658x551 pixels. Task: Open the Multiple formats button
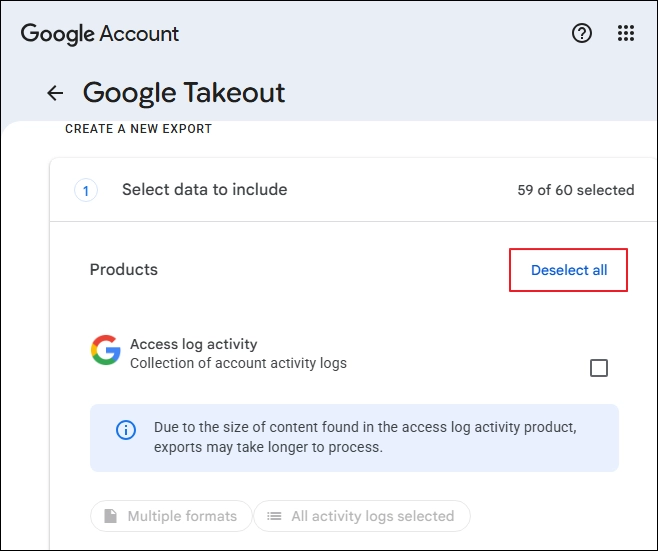point(171,516)
